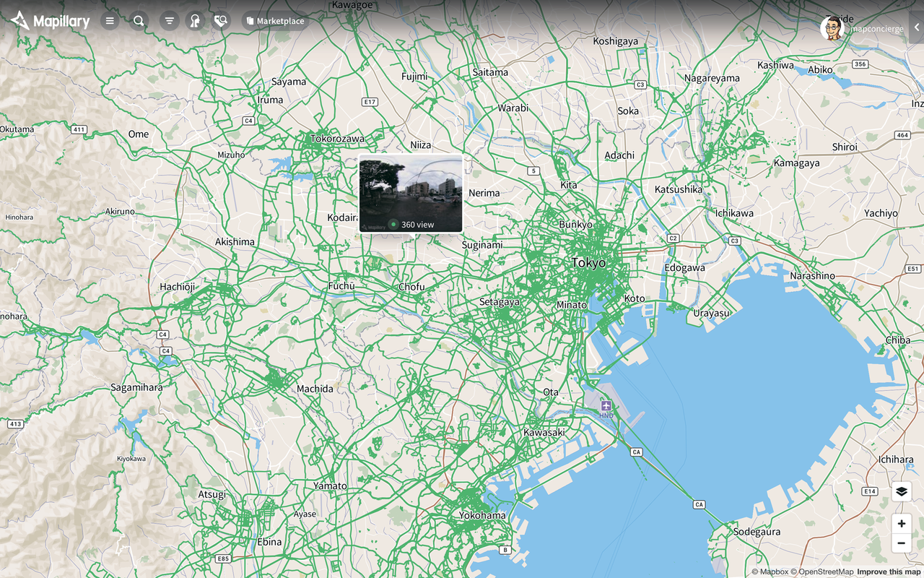Click the Mapillary logo
The image size is (924, 578).
[x=50, y=21]
